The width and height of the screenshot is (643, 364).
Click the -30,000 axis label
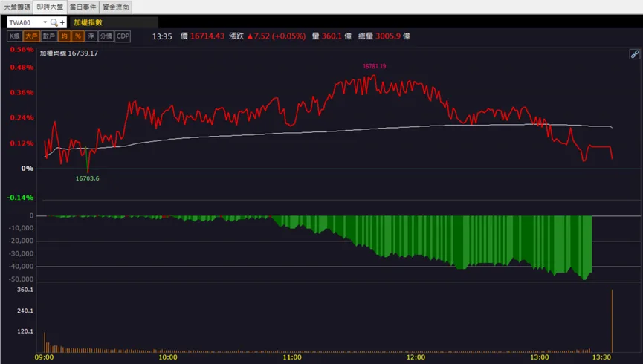pos(22,253)
